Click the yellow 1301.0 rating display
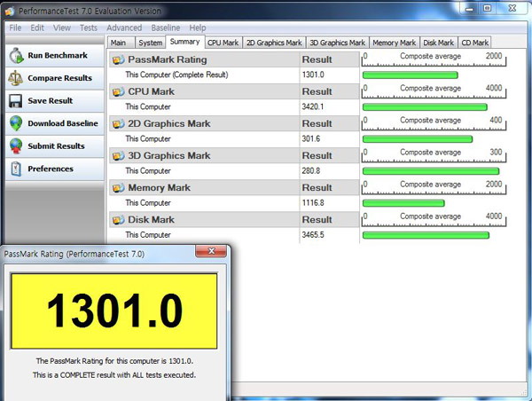This screenshot has width=532, height=401. (114, 311)
